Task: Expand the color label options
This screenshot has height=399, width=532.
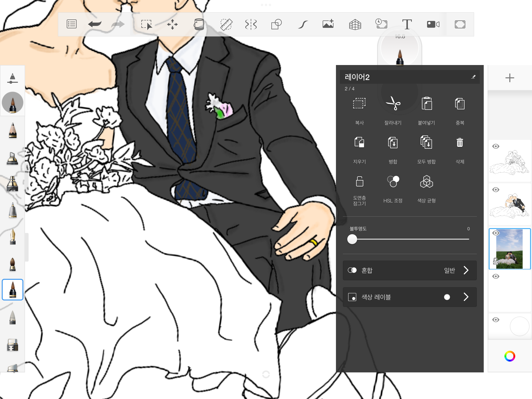Action: [x=466, y=297]
